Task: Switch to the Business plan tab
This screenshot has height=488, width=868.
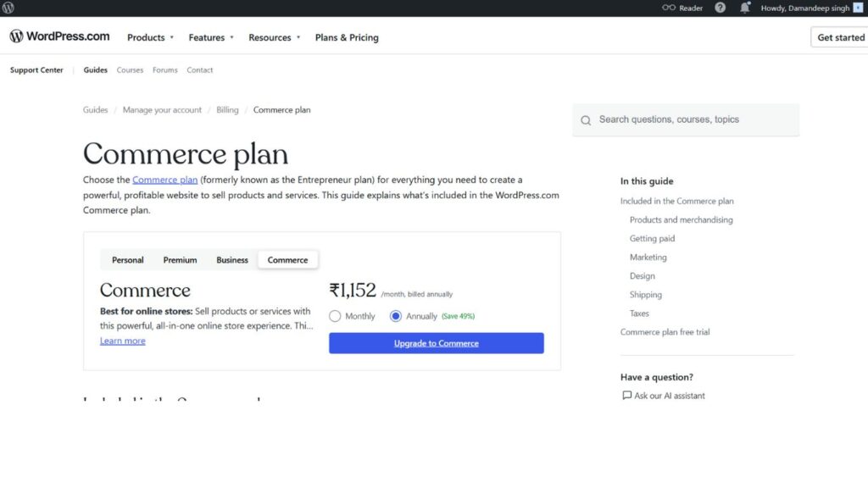Action: click(x=231, y=259)
